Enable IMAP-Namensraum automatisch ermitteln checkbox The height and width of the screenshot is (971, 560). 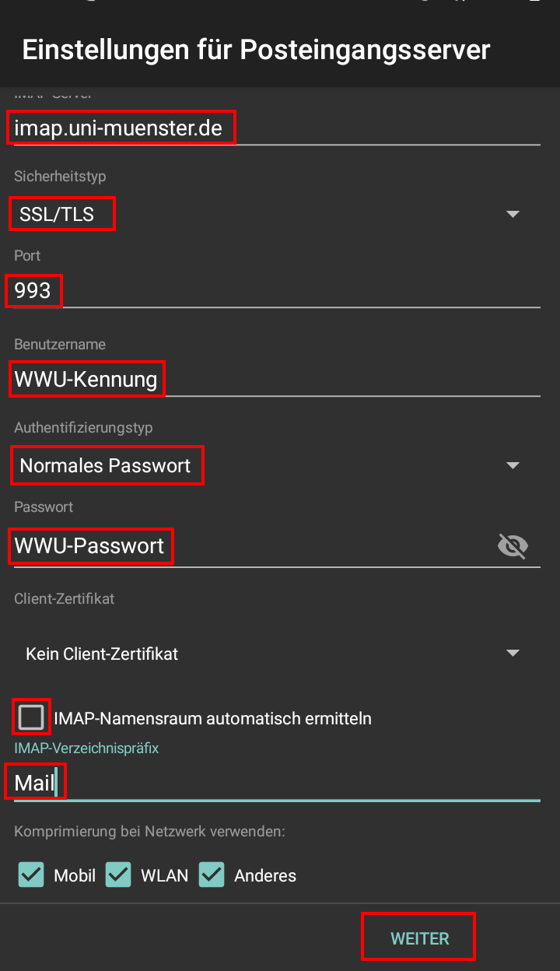tap(32, 717)
